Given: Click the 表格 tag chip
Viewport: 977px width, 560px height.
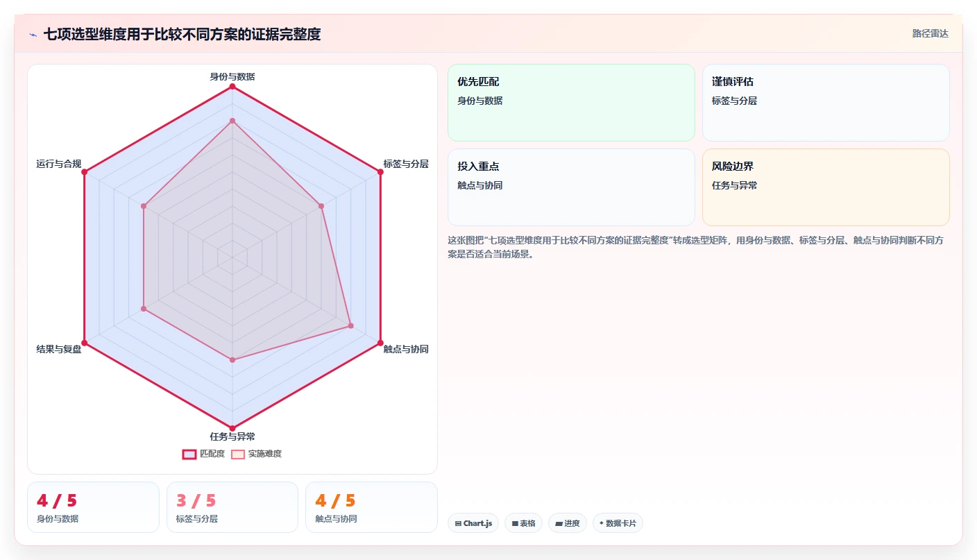Looking at the screenshot, I should click(523, 523).
